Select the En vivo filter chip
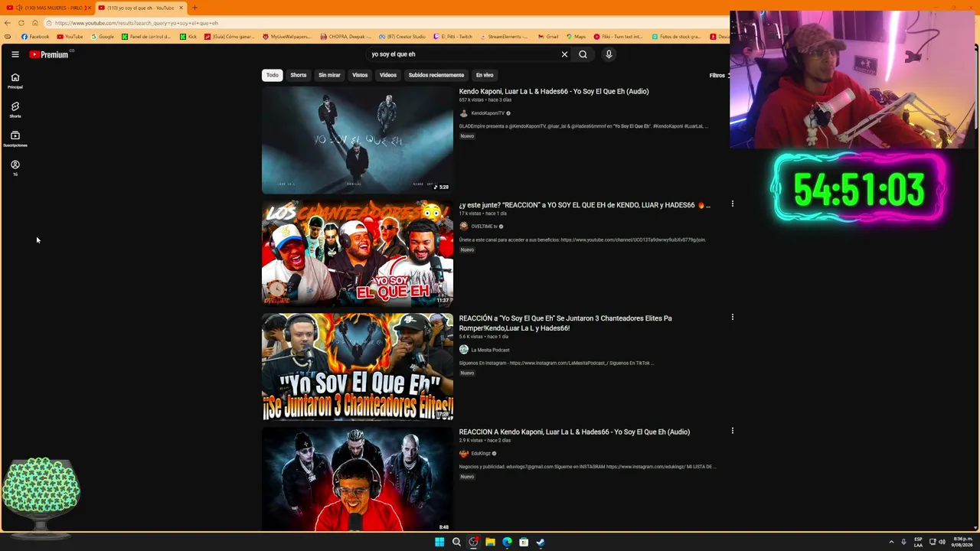The height and width of the screenshot is (551, 980). [x=485, y=75]
